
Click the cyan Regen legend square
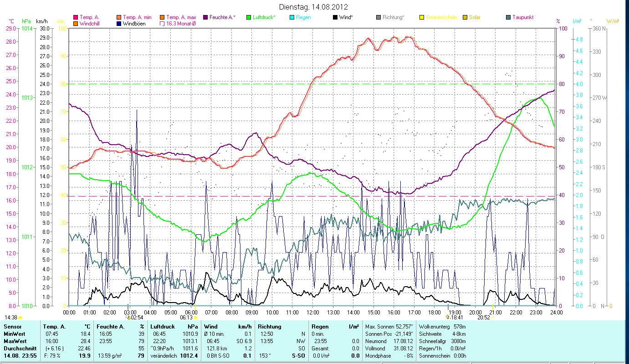tap(291, 18)
